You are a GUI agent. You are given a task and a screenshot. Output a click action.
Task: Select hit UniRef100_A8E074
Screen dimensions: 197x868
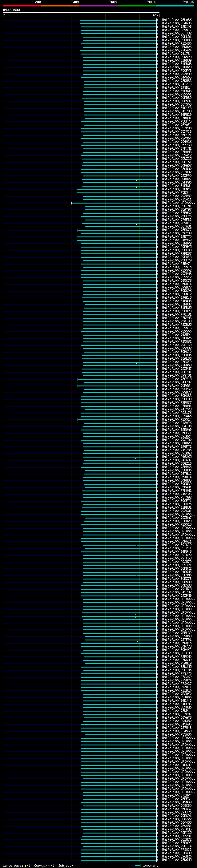[177, 264]
